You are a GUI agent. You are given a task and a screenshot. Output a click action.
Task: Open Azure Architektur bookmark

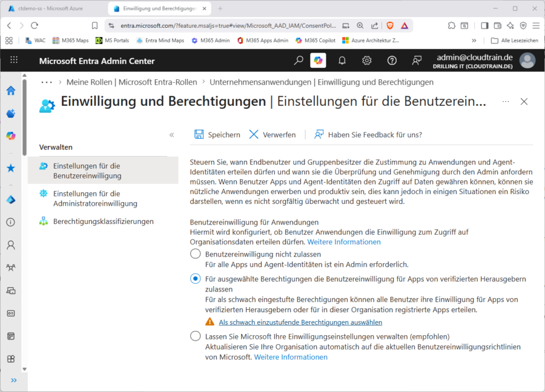371,41
